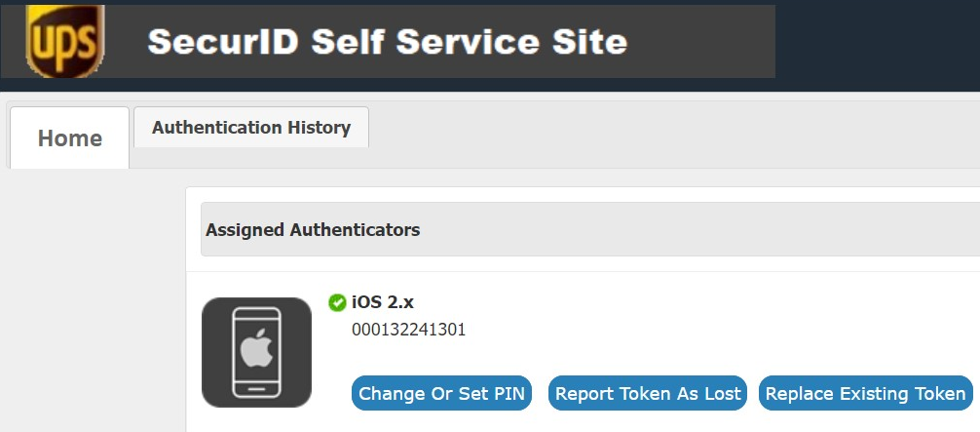Click the word Home in the active tab
This screenshot has height=432, width=980.
click(69, 137)
